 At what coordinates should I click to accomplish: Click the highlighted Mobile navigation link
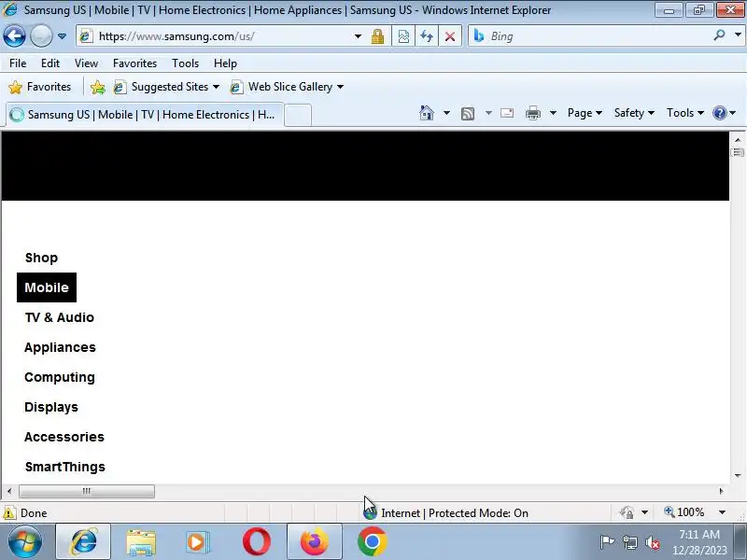pyautogui.click(x=47, y=287)
